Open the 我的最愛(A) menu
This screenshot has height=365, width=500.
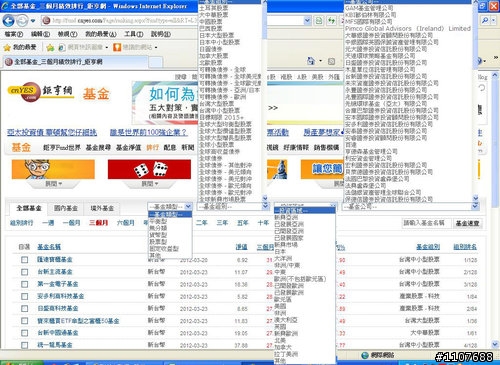tap(101, 34)
